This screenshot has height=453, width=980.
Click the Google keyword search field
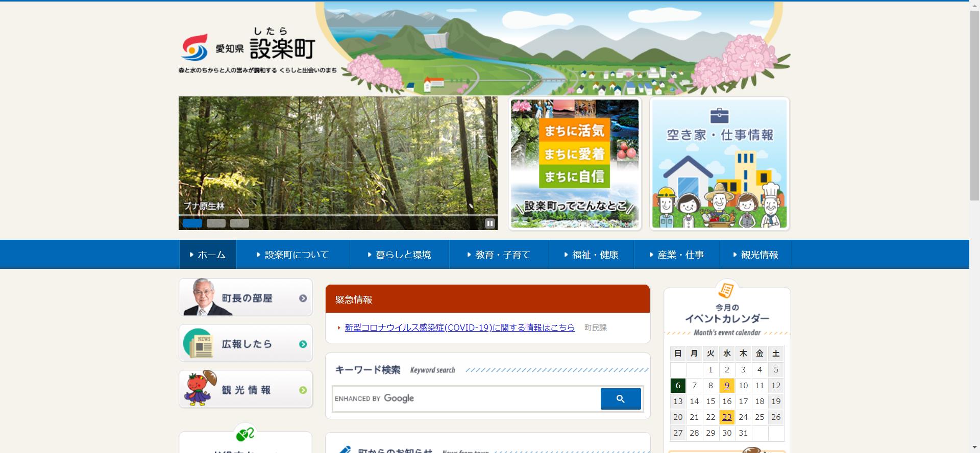(x=467, y=399)
